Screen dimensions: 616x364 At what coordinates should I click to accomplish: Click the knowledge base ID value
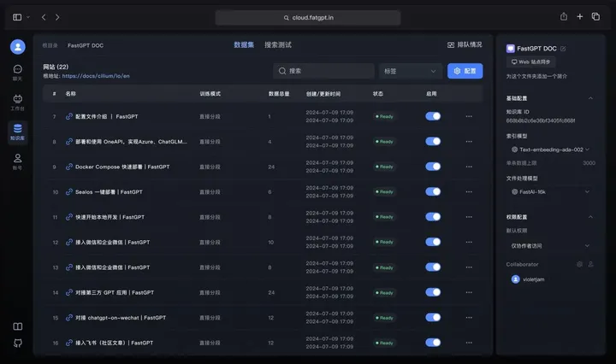tap(541, 120)
